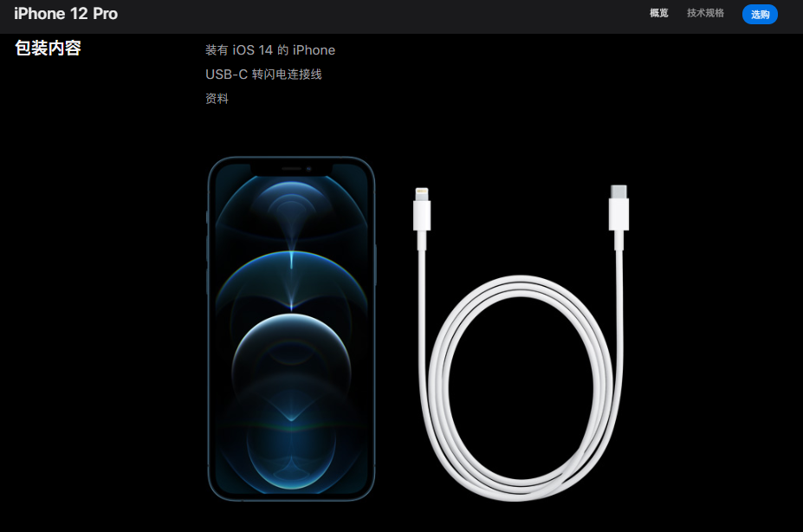Click the bottom blue sphere on iPhone wallpaper
Viewport: 803px width, 532px height.
(291, 451)
